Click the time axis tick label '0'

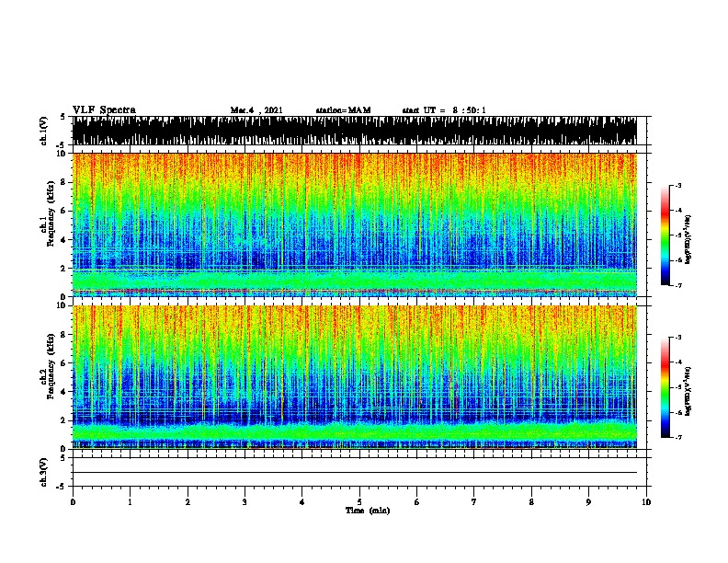[73, 502]
